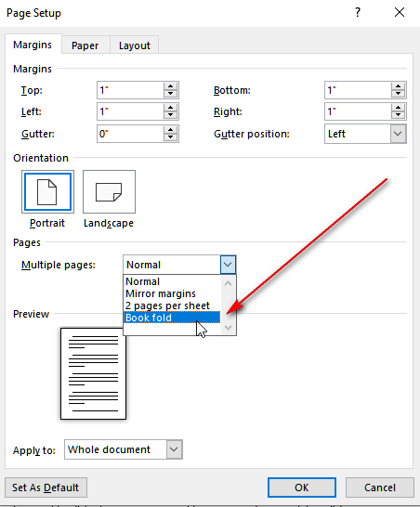Choose 2 pages per sheet option

(x=172, y=305)
